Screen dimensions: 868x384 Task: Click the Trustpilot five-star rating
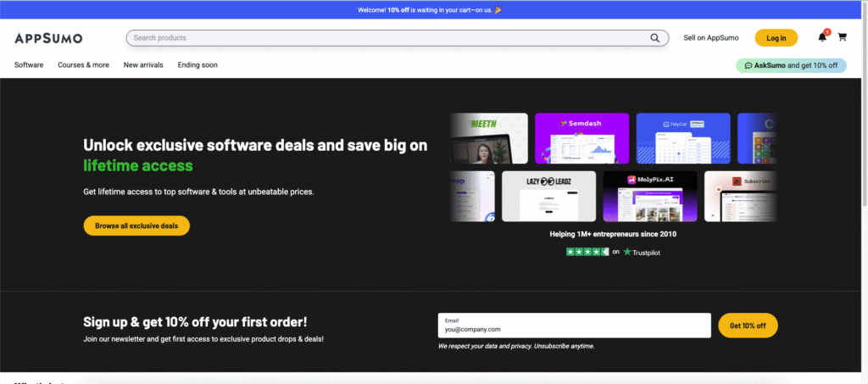(587, 252)
